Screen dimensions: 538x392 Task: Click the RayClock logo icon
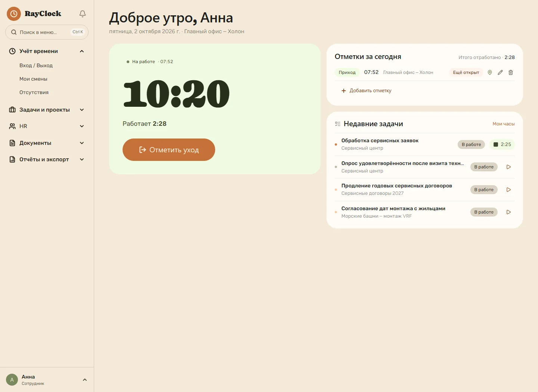coord(14,14)
